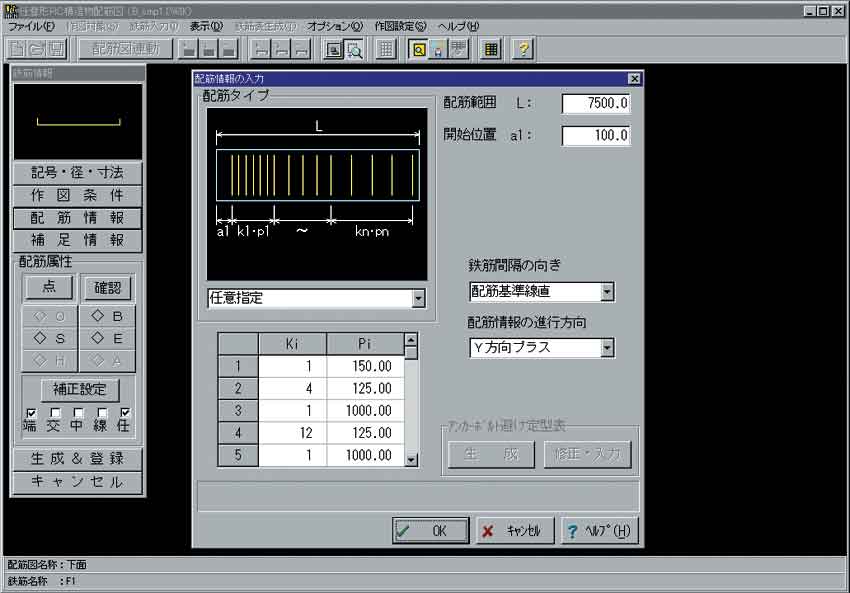
Task: Select row 4 Ki cell value 12
Action: 293,433
